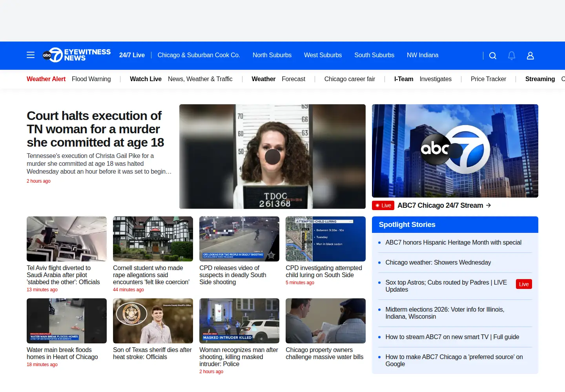The width and height of the screenshot is (565, 392).
Task: Open Weather in the secondary bar
Action: click(x=263, y=79)
